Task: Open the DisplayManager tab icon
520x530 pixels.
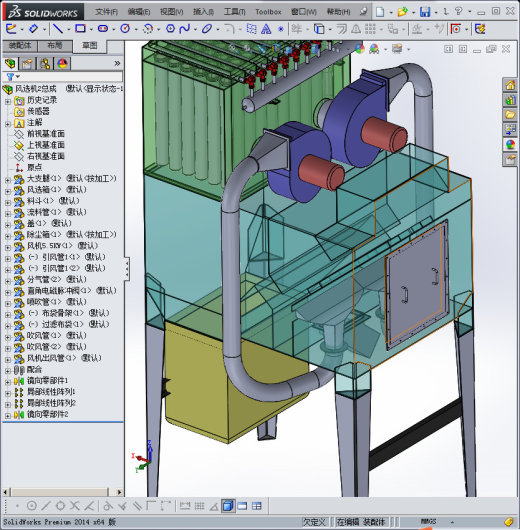Action: 62,63
